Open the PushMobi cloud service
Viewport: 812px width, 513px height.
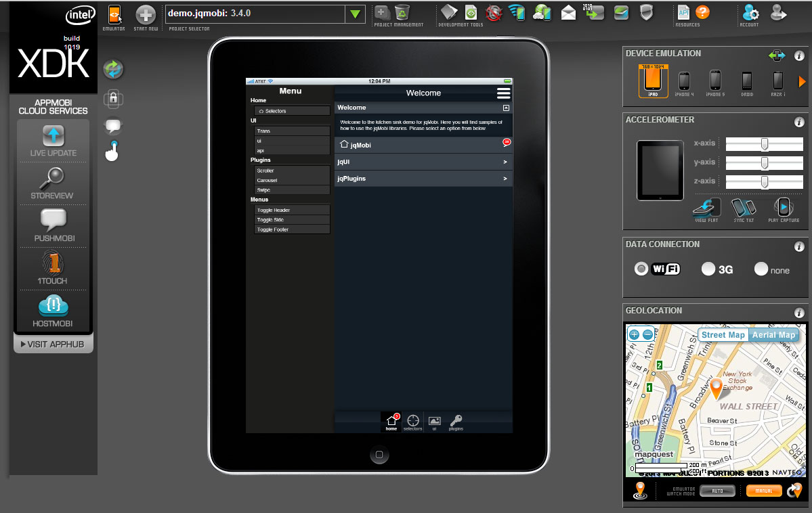click(54, 225)
